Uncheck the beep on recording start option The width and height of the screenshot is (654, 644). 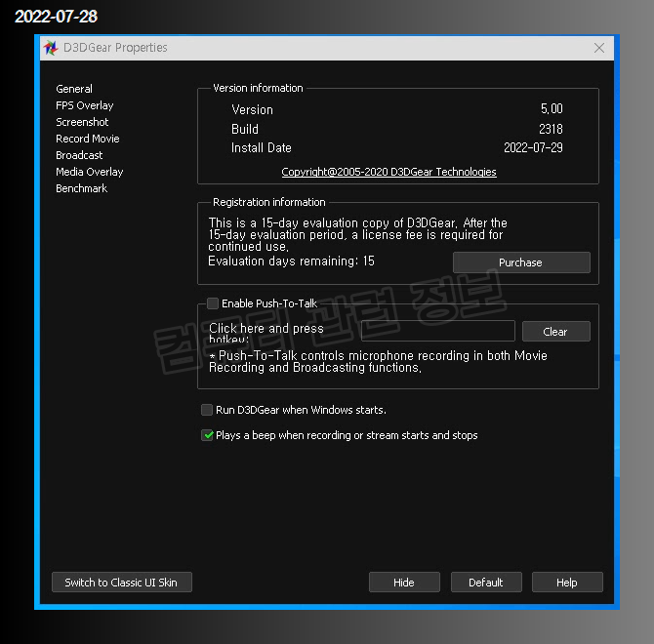207,435
